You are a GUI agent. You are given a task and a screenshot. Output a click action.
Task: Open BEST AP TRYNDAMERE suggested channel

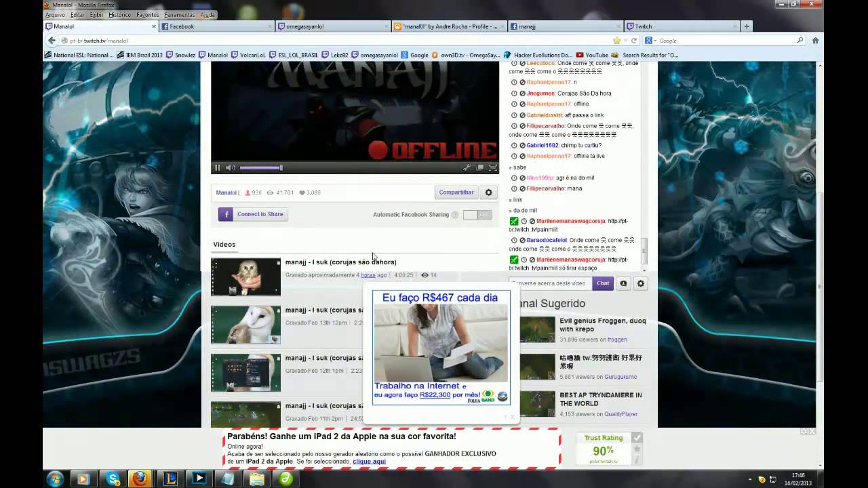point(600,399)
